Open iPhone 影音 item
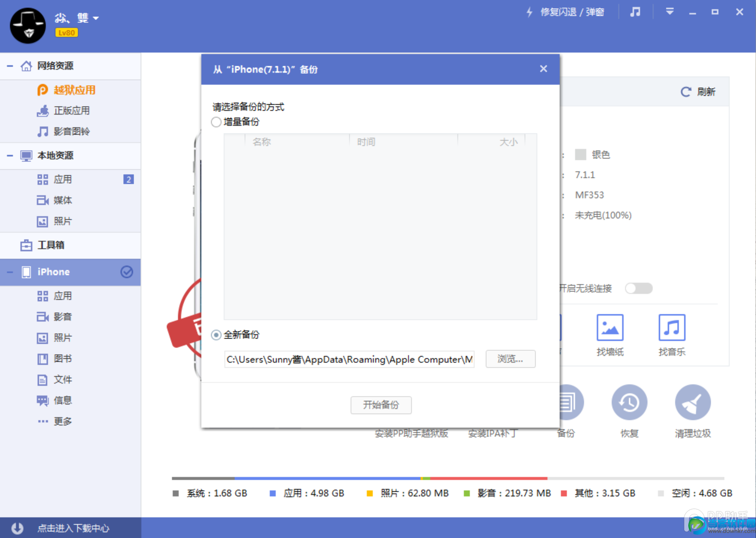The image size is (756, 538). (x=70, y=317)
